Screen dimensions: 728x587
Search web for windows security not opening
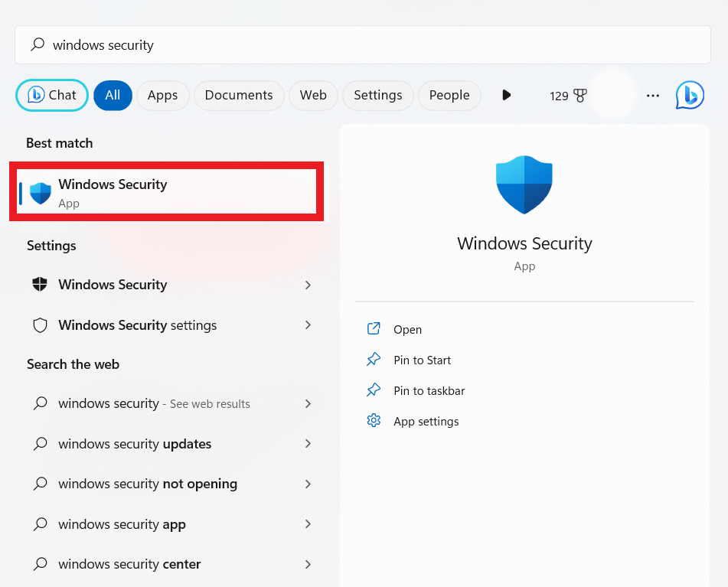pyautogui.click(x=148, y=484)
